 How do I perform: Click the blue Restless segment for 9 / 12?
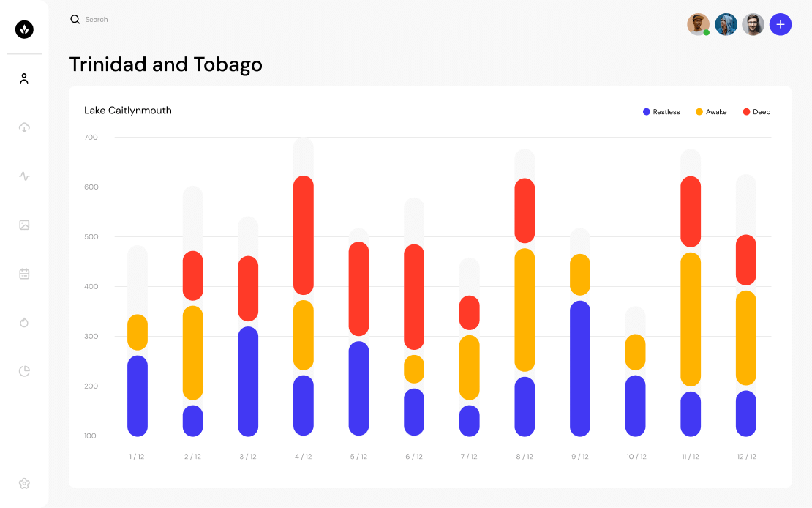[x=580, y=369]
